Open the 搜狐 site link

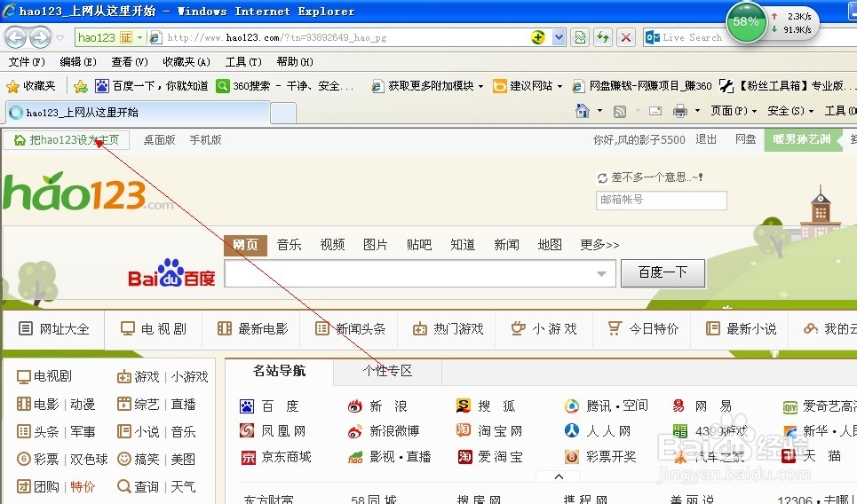(486, 406)
